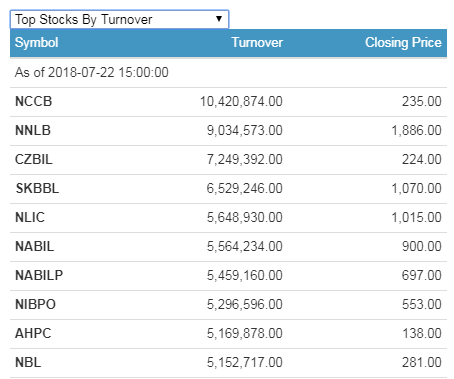This screenshot has height=379, width=454.
Task: Click the 1,886.00 closing price cell
Action: tap(416, 130)
